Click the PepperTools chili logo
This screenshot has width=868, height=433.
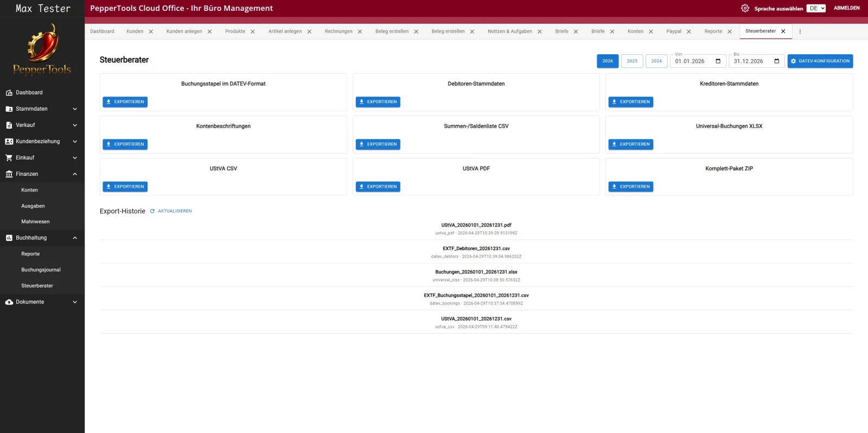click(42, 49)
